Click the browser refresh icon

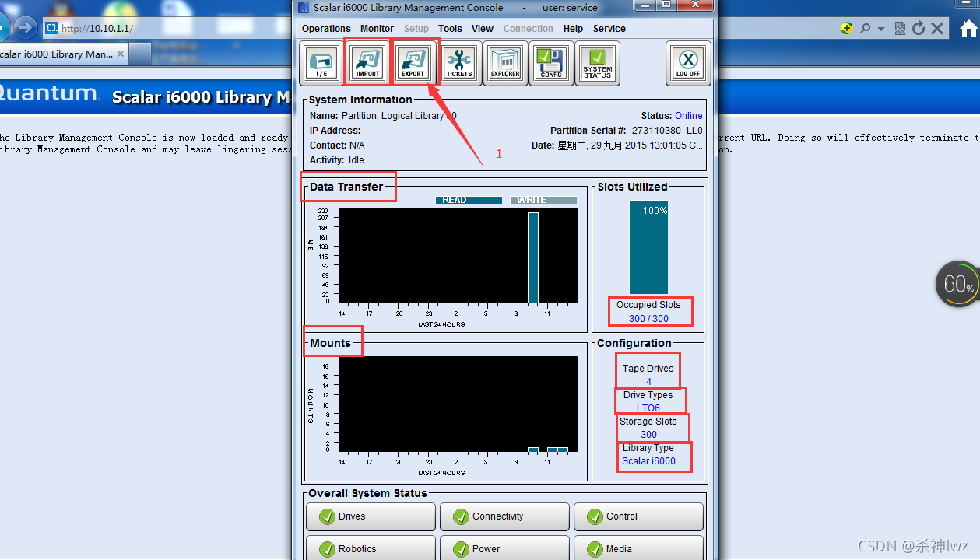point(919,29)
